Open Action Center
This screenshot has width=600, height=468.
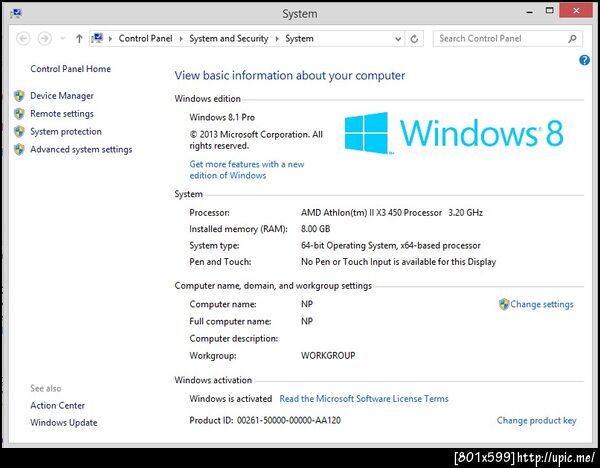click(x=57, y=406)
